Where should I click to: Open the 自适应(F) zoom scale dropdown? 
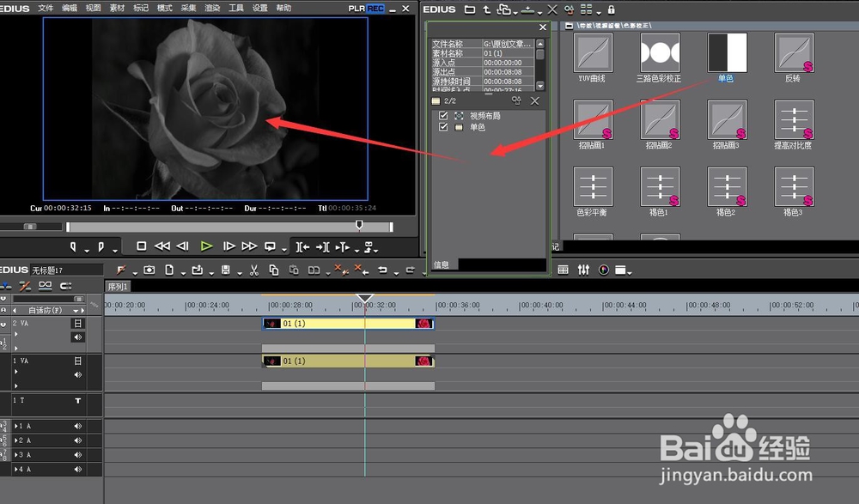click(76, 311)
